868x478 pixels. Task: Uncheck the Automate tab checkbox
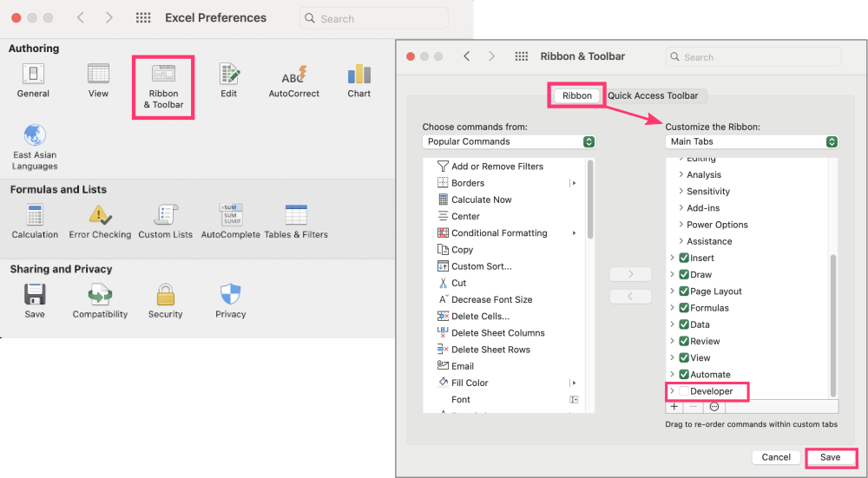click(x=684, y=374)
